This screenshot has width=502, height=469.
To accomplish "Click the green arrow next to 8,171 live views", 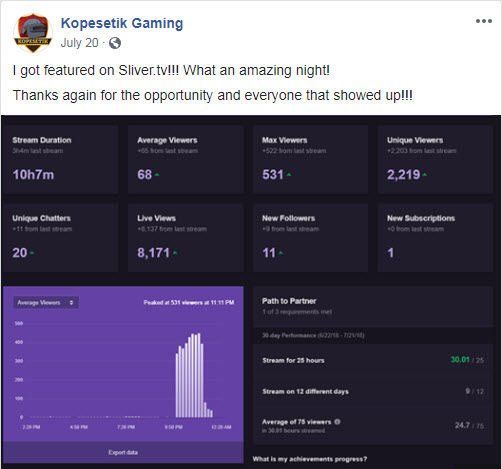I will 175,253.
